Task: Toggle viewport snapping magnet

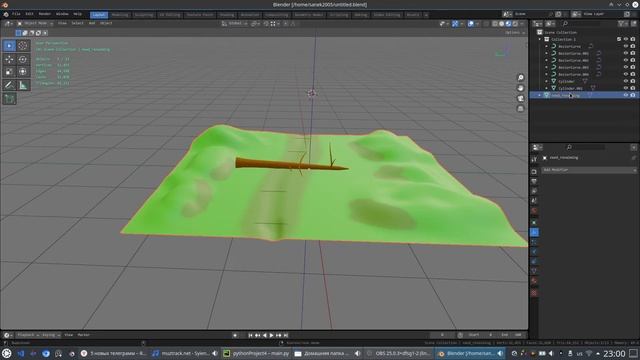Action: click(266, 24)
